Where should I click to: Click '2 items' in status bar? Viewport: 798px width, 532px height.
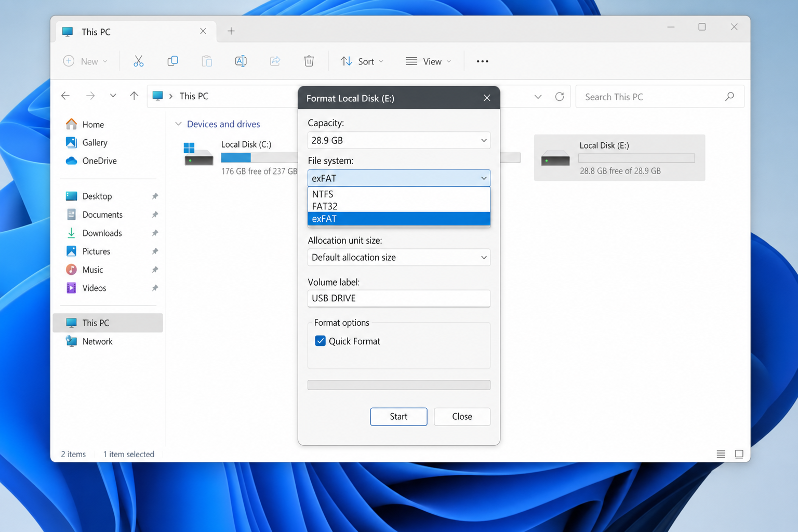73,454
